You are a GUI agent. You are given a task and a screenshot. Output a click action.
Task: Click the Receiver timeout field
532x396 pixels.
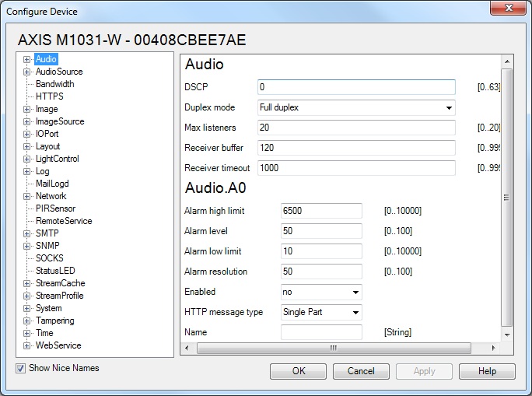(356, 168)
